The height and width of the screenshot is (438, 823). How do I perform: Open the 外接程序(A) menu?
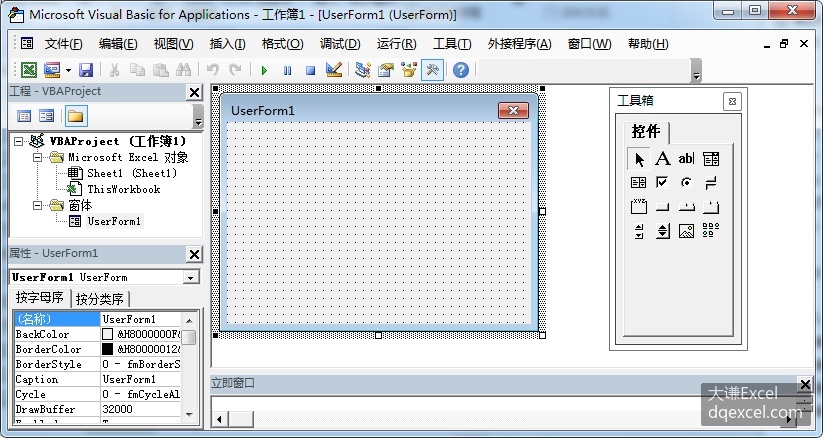tap(519, 44)
